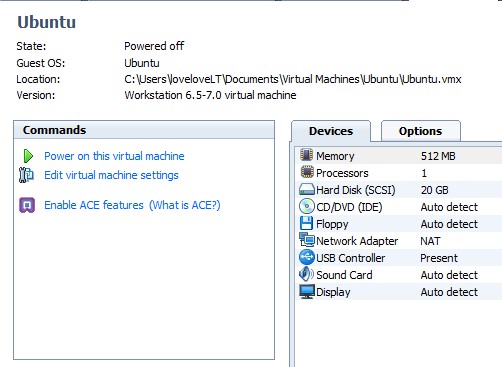The width and height of the screenshot is (502, 367).
Task: Select the Sound Card label
Action: [x=344, y=275]
